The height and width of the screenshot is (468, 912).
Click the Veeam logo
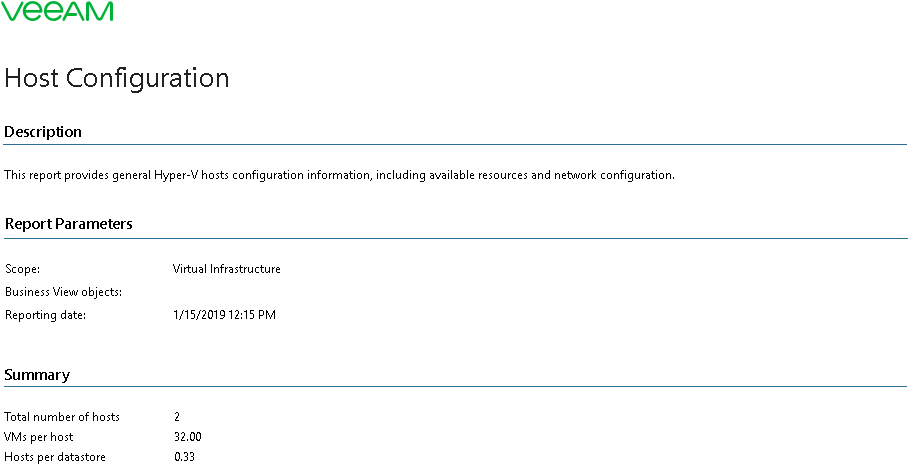point(57,11)
